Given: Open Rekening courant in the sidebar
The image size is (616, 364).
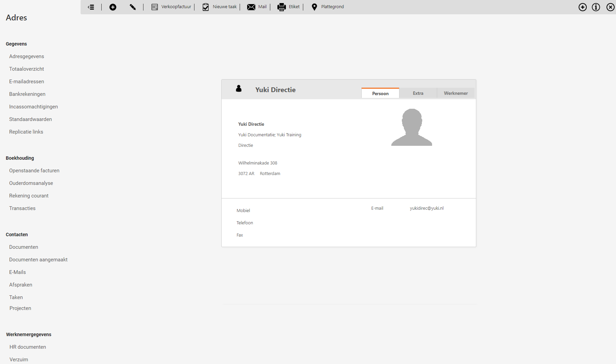Looking at the screenshot, I should [29, 196].
